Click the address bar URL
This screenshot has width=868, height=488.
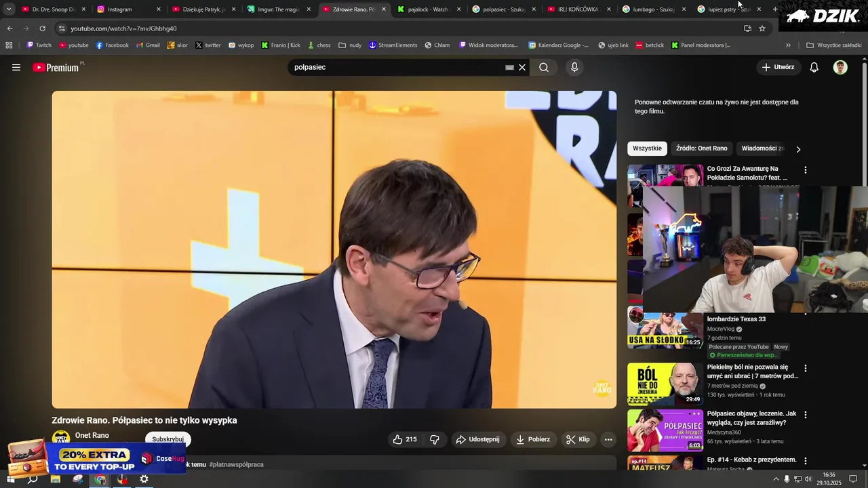pos(123,28)
